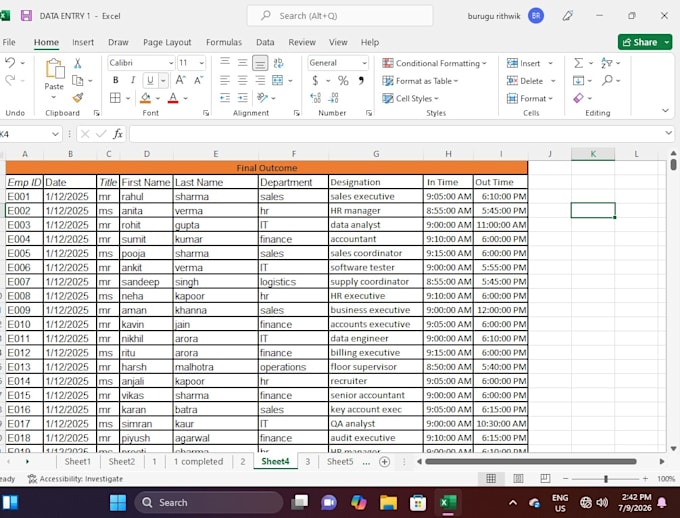The width and height of the screenshot is (680, 518).
Task: Expand the formula bar chevron
Action: pos(668,133)
